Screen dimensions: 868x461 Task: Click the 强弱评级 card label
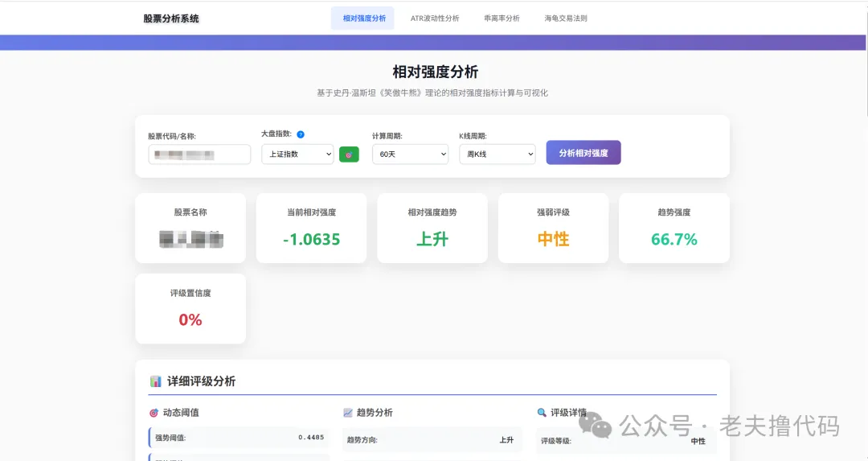click(553, 212)
